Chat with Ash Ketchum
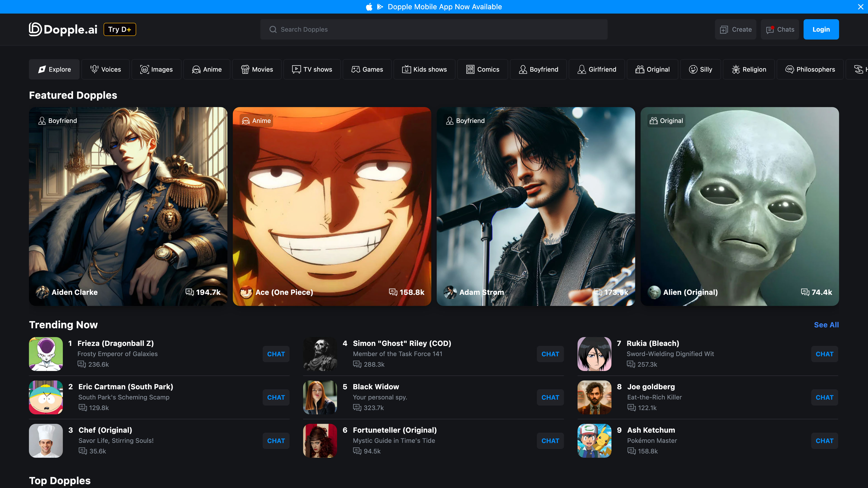 [x=825, y=441]
